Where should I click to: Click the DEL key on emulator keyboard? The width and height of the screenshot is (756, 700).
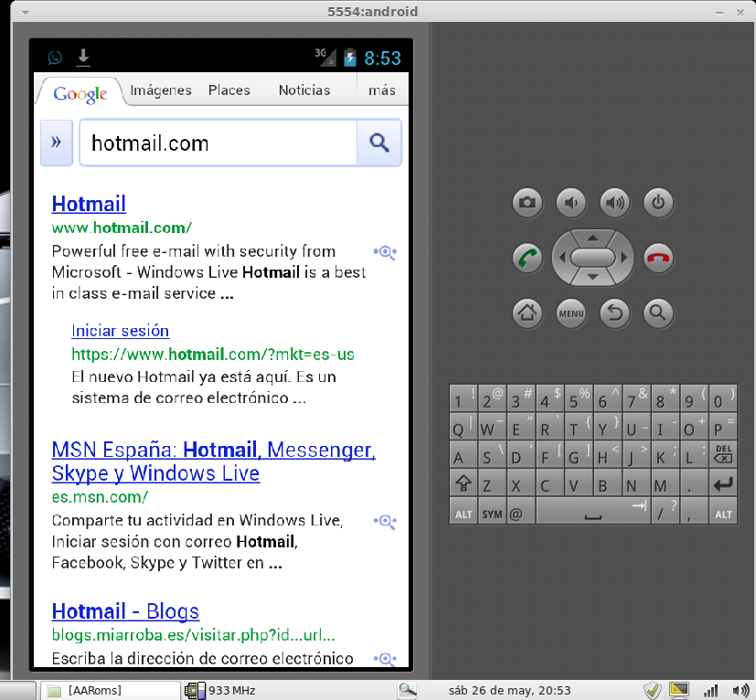coord(723,453)
